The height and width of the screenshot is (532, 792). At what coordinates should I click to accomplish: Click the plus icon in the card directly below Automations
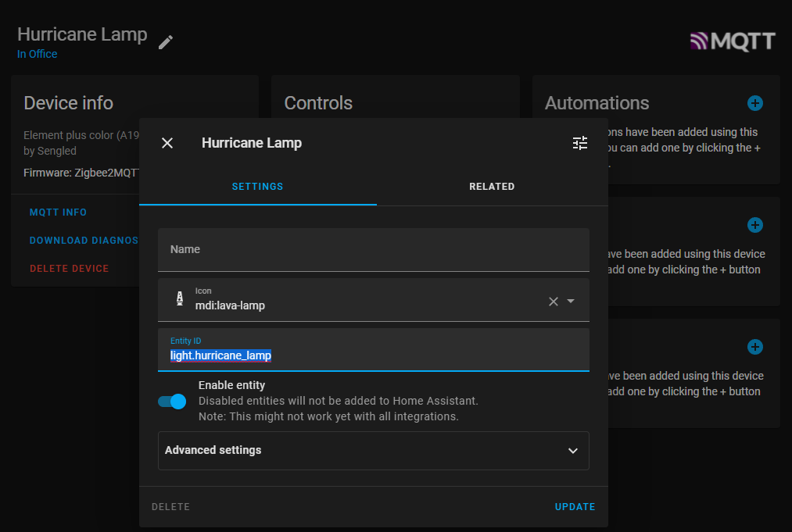754,225
